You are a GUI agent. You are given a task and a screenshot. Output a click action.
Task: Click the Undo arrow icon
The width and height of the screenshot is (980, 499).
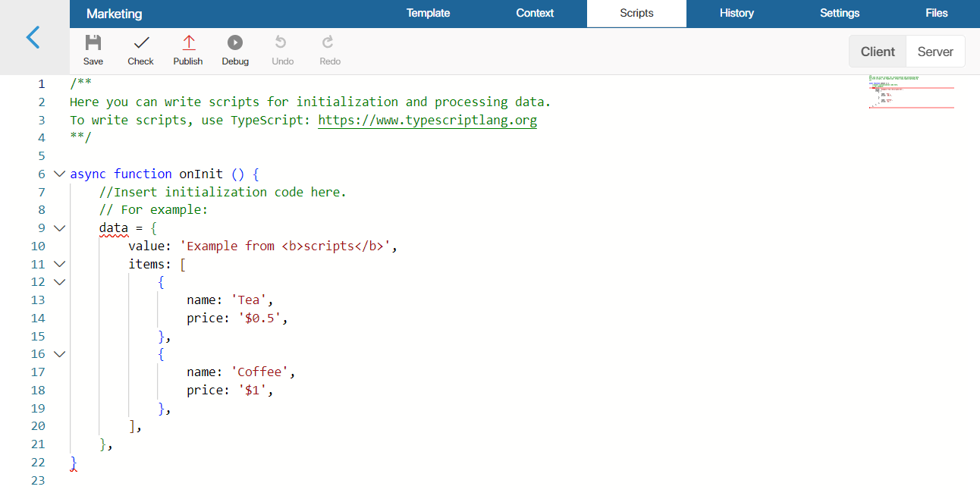(281, 42)
